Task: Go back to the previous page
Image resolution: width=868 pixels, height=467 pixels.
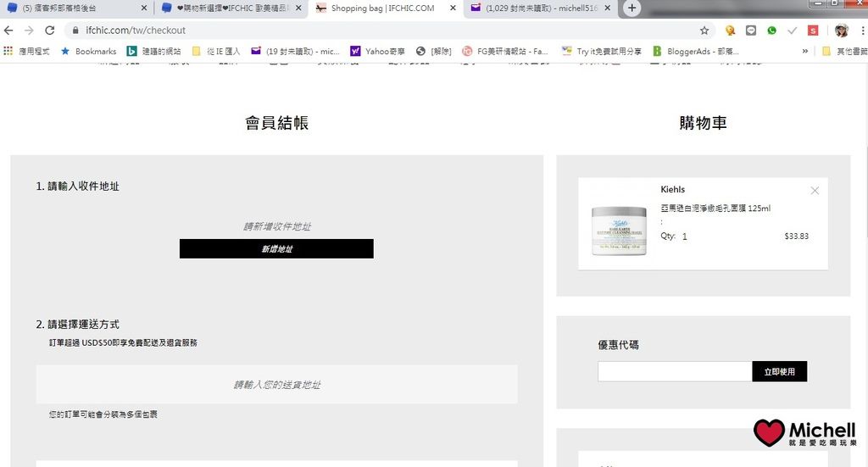Action: click(x=8, y=31)
